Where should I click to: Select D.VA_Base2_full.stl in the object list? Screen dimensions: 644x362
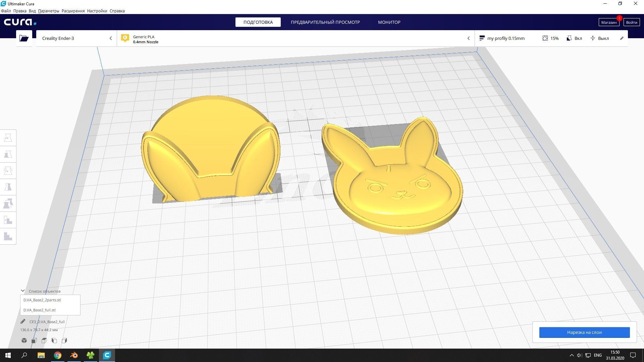coord(39,310)
